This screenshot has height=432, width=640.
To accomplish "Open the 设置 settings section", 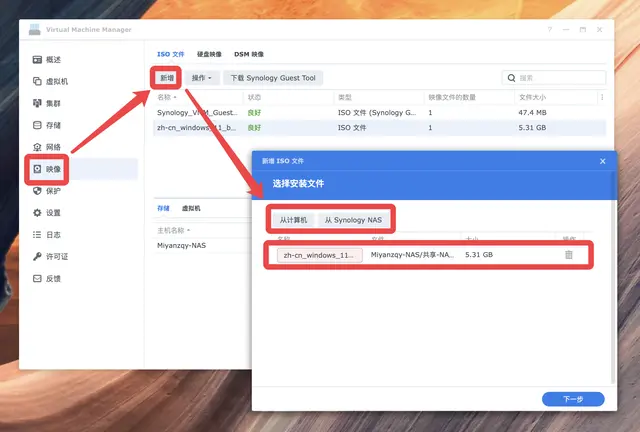I will (x=47, y=213).
